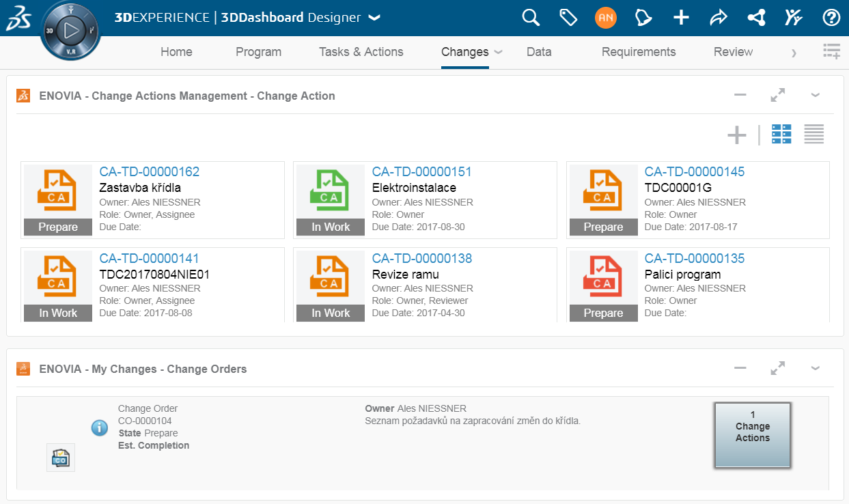Open the collaboration tools icon
The height and width of the screenshot is (504, 849).
coord(794,18)
